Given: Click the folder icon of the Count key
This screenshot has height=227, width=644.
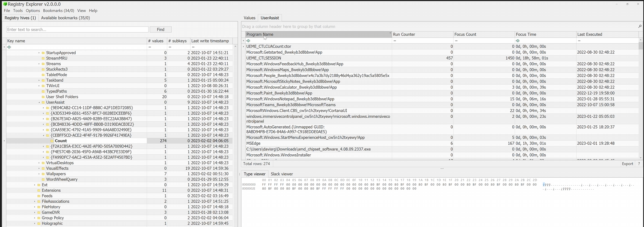Looking at the screenshot, I should (x=52, y=141).
